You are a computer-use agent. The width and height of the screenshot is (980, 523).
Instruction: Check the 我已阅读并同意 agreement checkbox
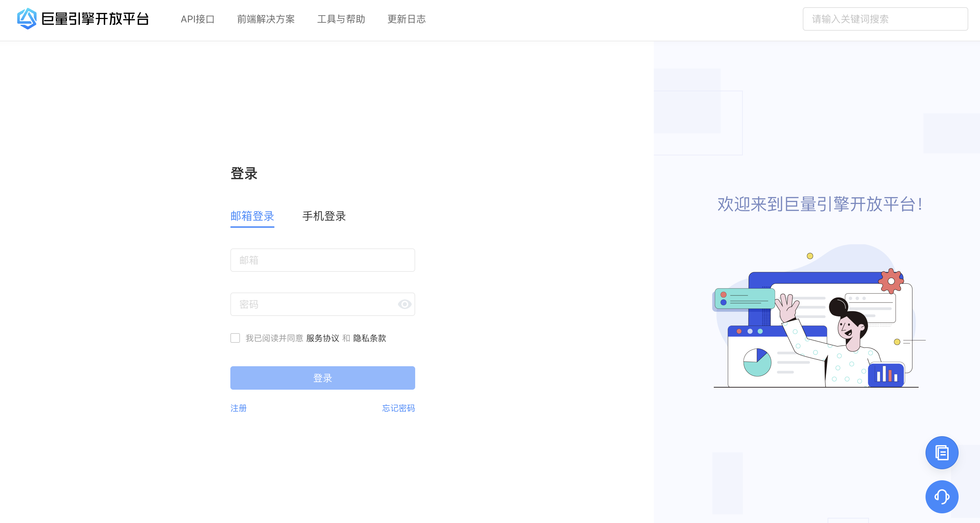235,338
